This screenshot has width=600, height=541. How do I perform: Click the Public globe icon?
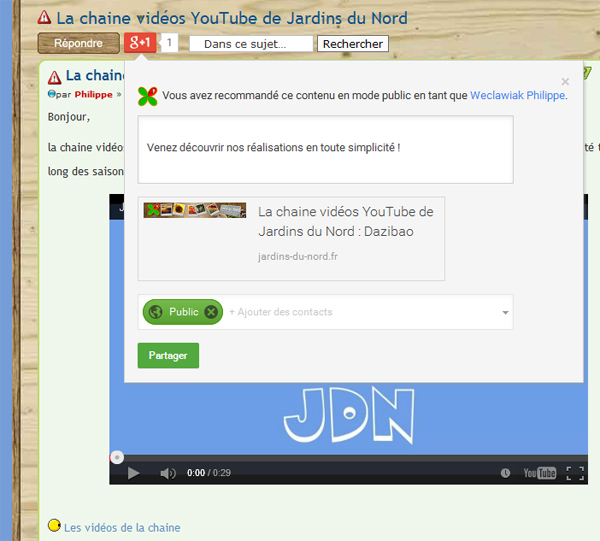[x=155, y=312]
